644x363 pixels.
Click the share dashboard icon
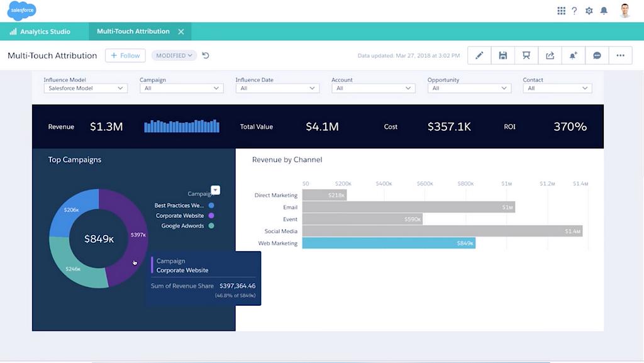(550, 55)
